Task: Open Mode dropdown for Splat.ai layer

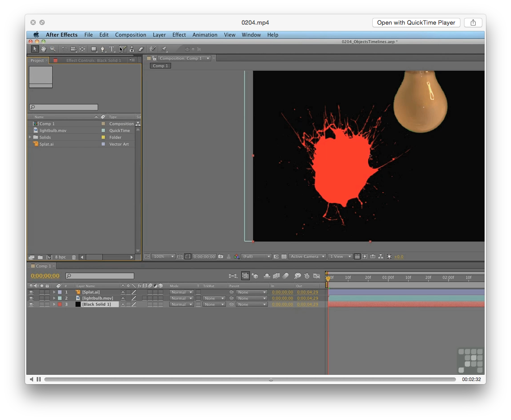Action: [x=181, y=292]
